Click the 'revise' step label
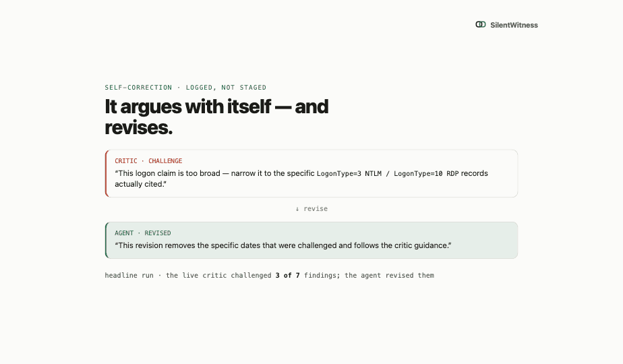The image size is (623, 364). [x=316, y=209]
